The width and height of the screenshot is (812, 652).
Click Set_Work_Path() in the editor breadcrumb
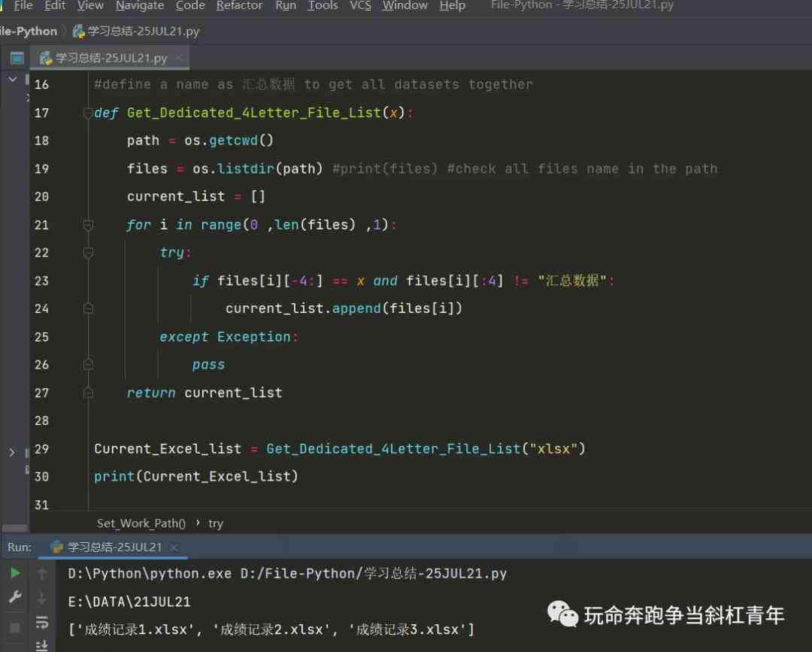(141, 523)
